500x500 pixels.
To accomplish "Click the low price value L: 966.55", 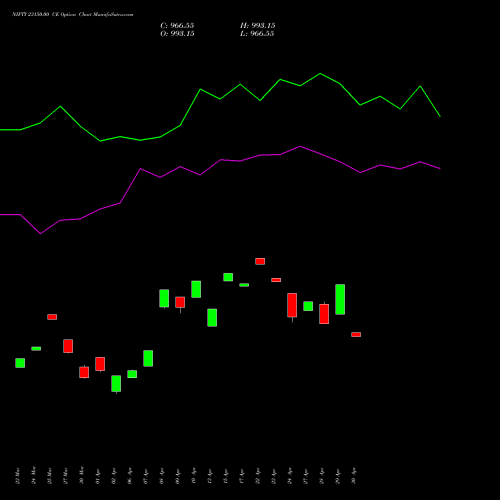I will pyautogui.click(x=257, y=34).
